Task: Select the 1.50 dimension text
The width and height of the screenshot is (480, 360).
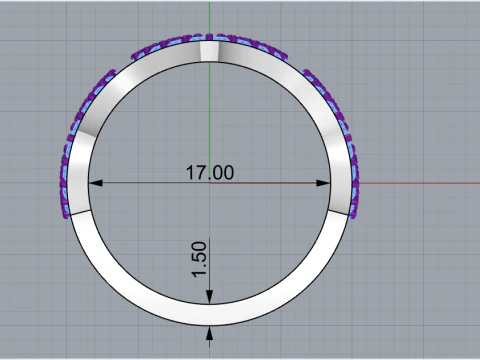Action: point(199,259)
